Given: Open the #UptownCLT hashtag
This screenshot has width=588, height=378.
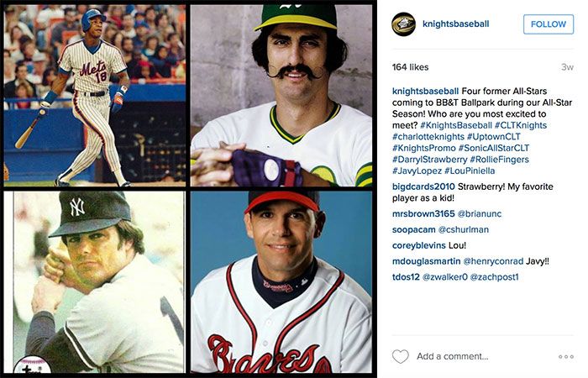Looking at the screenshot, I should (494, 136).
